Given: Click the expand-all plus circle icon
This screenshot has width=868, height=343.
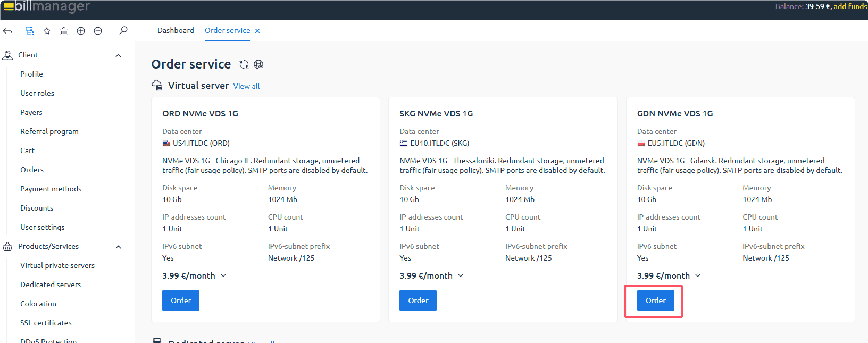Looking at the screenshot, I should click(81, 31).
